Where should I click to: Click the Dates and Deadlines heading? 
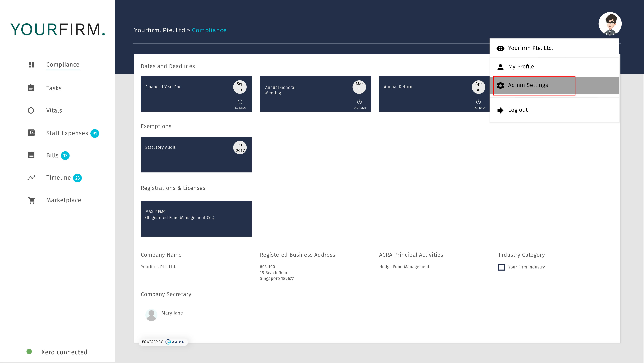click(168, 66)
